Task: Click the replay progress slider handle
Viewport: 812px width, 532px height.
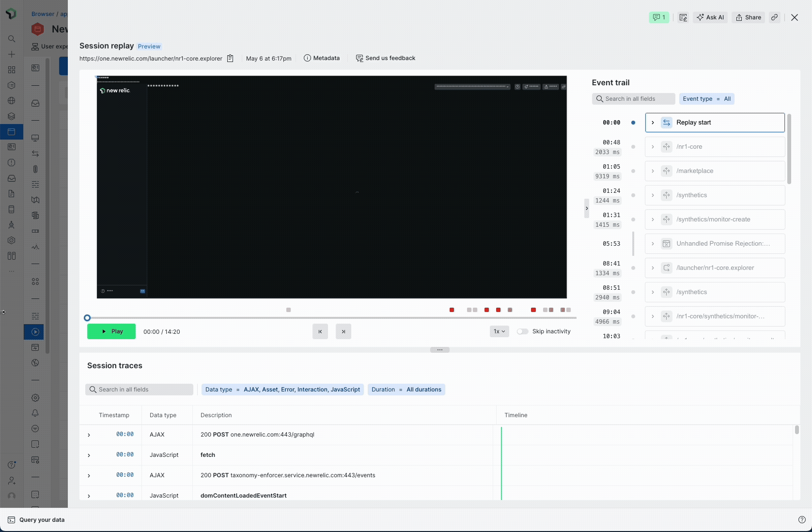Action: click(x=87, y=318)
